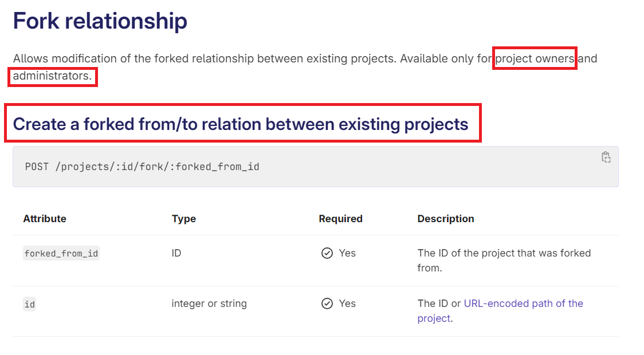Screen dimensions: 644x355
Task: Click the integer or string type cell
Action: pos(209,303)
